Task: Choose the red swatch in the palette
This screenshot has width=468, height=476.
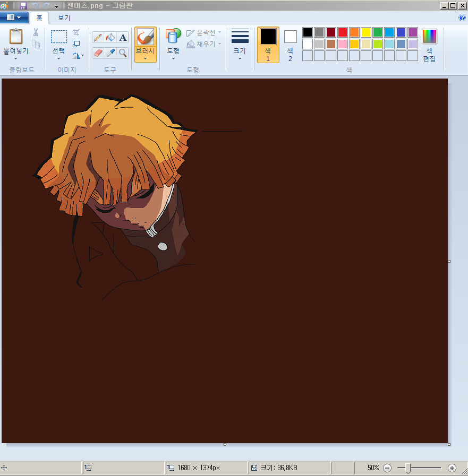Action: click(343, 32)
